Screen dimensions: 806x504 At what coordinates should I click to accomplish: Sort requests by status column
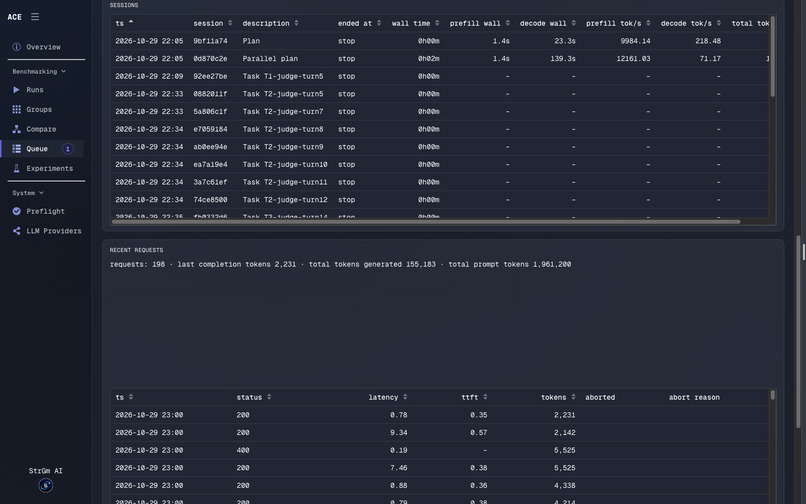[x=269, y=397]
